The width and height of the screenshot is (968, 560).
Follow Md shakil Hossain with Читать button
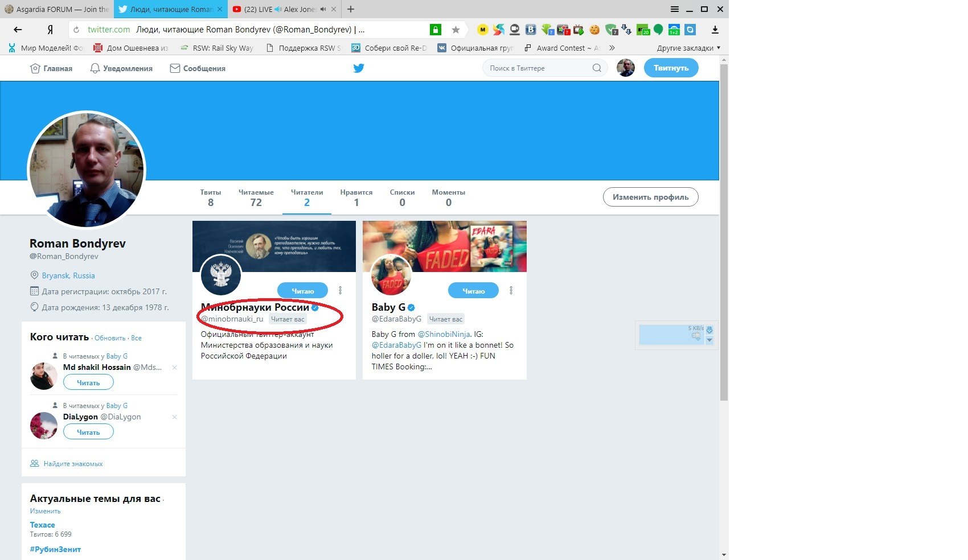[88, 382]
